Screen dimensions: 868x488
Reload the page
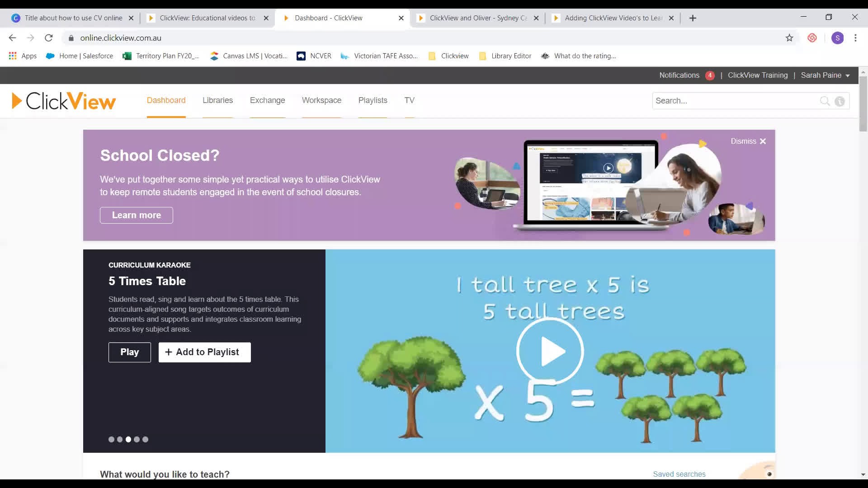click(x=49, y=38)
